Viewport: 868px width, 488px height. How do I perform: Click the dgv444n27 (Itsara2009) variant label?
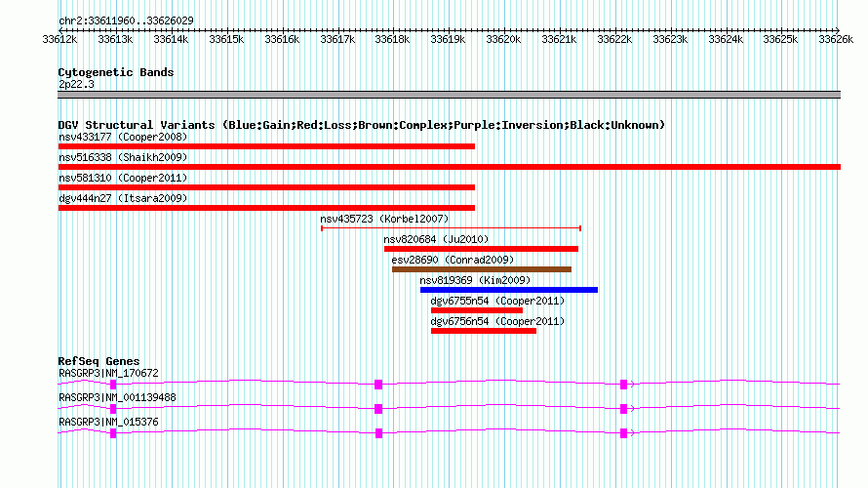point(123,198)
